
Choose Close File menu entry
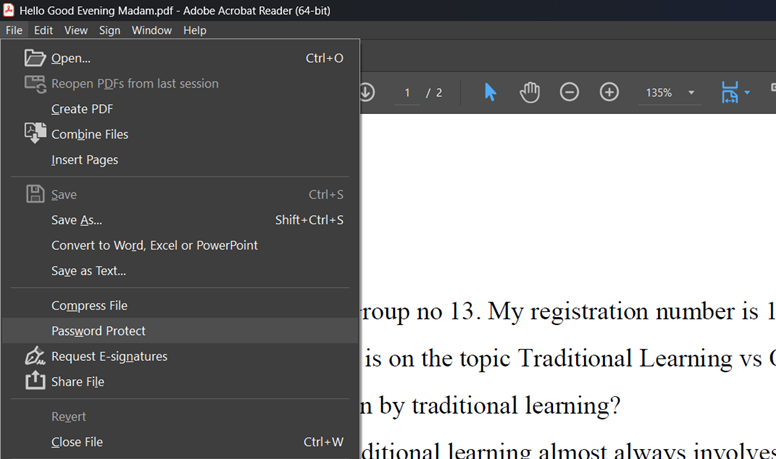pos(180,442)
